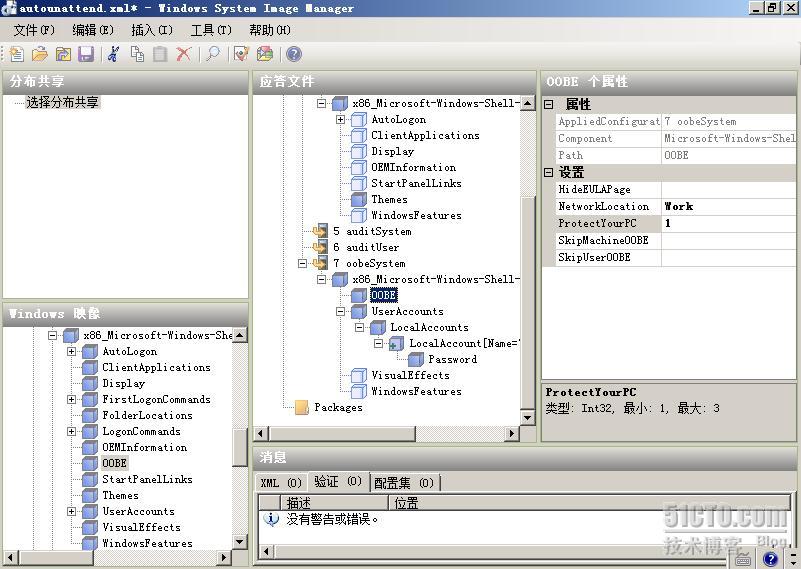Click the info icon beside no-warnings message
Viewport: 801px width, 569px height.
point(271,519)
